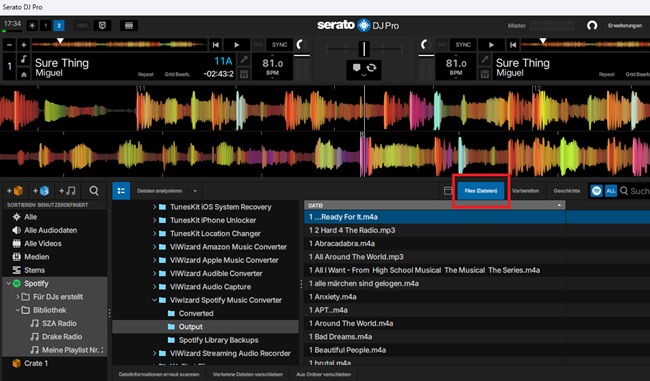The image size is (650, 381).
Task: Click the music note icon on deck 1
Action: click(x=24, y=60)
